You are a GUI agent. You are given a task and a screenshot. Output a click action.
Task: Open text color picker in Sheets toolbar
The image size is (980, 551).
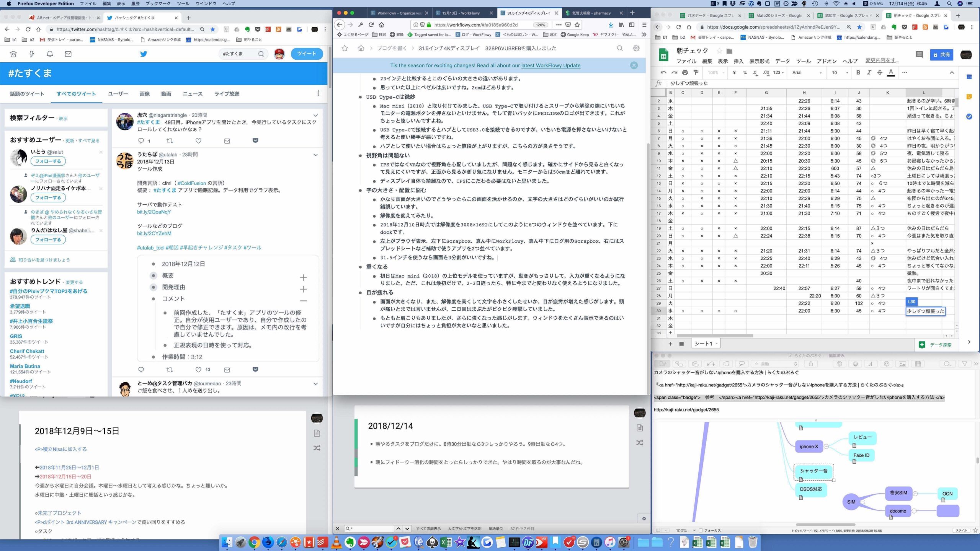click(891, 72)
